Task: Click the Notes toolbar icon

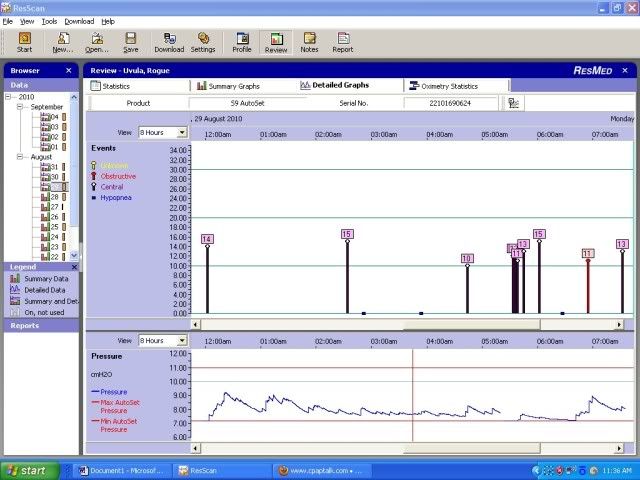Action: [309, 41]
